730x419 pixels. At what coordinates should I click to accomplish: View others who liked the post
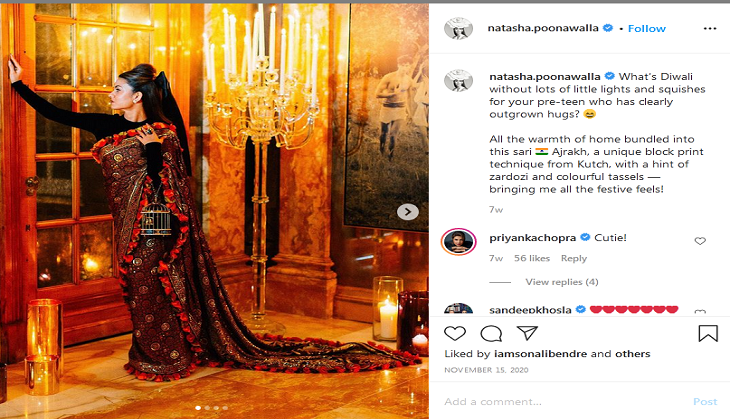point(633,354)
